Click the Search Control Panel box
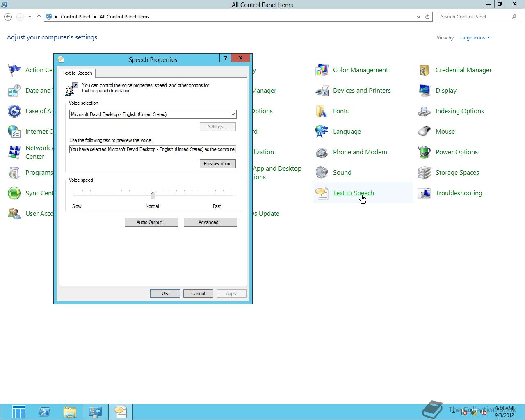The width and height of the screenshot is (525, 420). pos(478,17)
